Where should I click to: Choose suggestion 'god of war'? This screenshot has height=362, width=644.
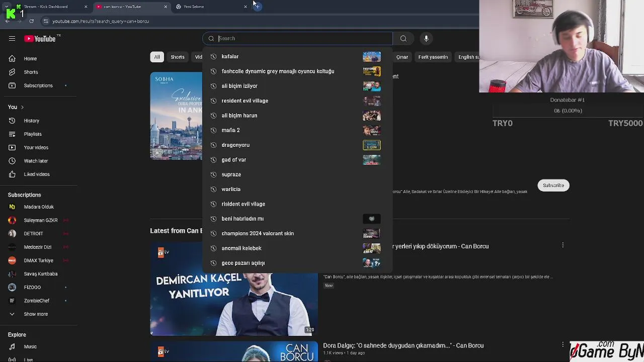point(297,160)
